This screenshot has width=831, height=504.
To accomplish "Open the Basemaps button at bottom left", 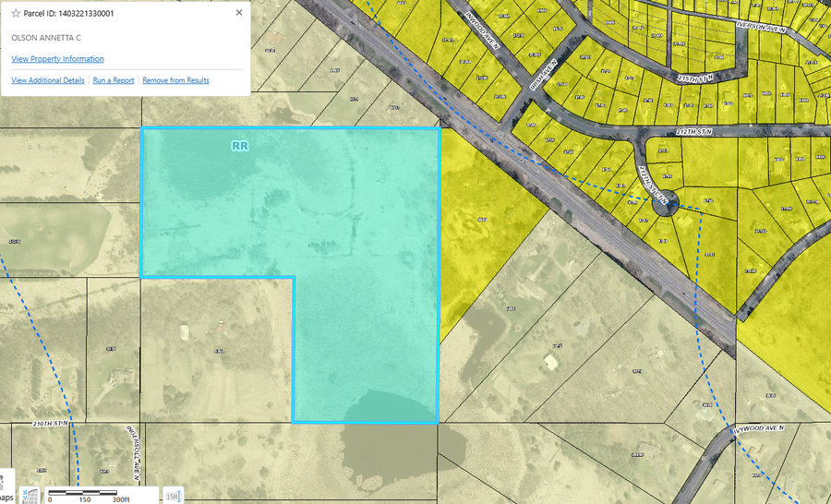I will tap(5, 493).
